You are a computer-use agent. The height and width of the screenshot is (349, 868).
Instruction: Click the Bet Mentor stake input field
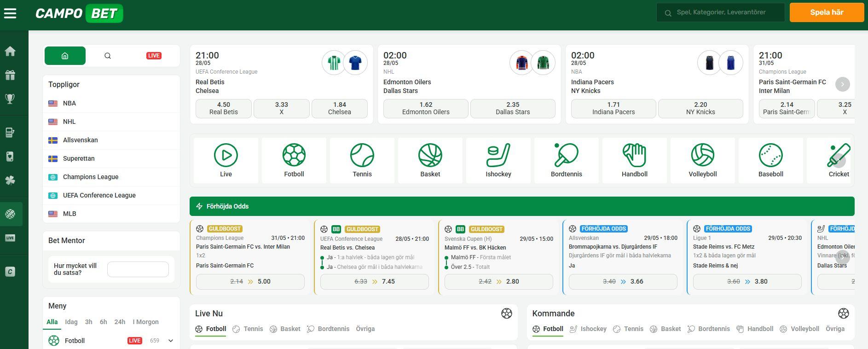(x=138, y=269)
